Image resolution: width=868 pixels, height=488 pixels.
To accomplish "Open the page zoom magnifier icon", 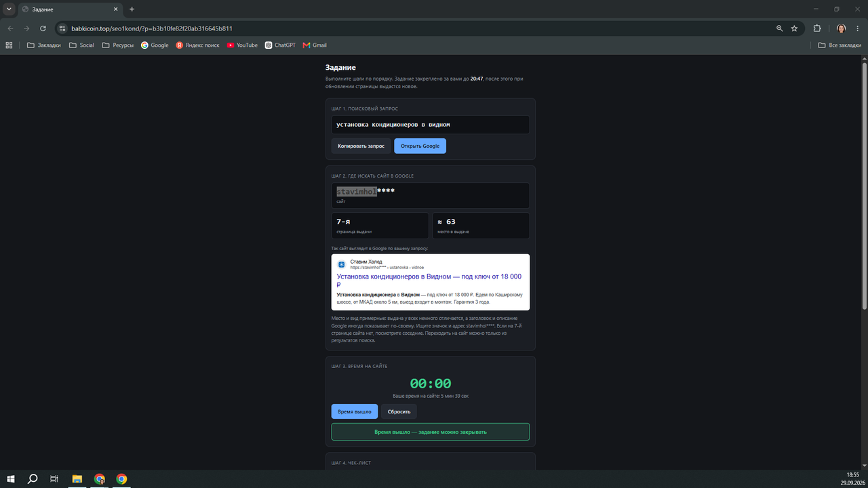I will point(780,28).
